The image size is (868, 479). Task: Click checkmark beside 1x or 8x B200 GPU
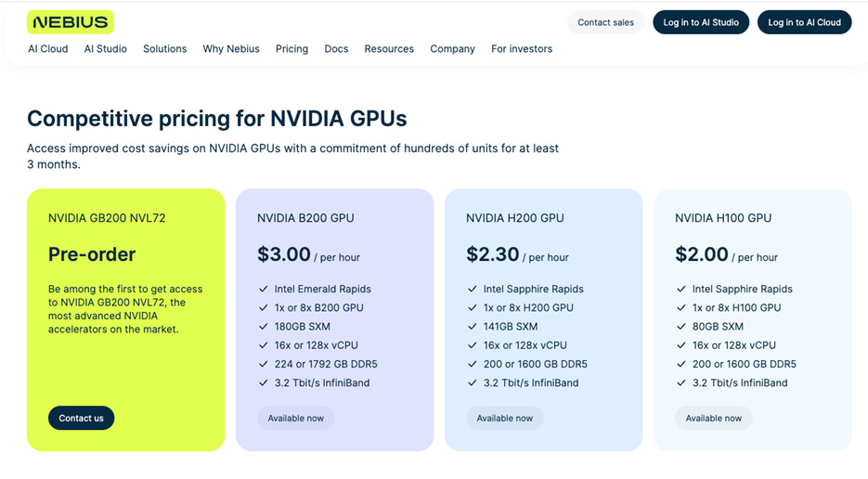pos(264,308)
